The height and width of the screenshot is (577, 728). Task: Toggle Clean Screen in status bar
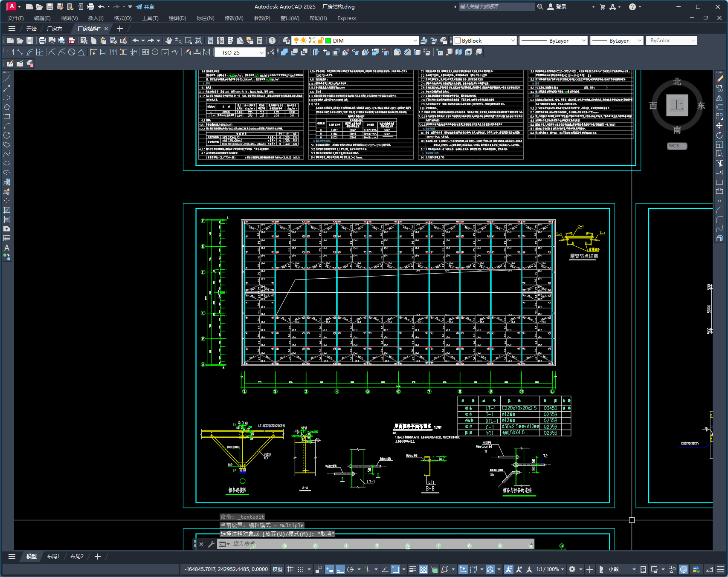[x=709, y=569]
